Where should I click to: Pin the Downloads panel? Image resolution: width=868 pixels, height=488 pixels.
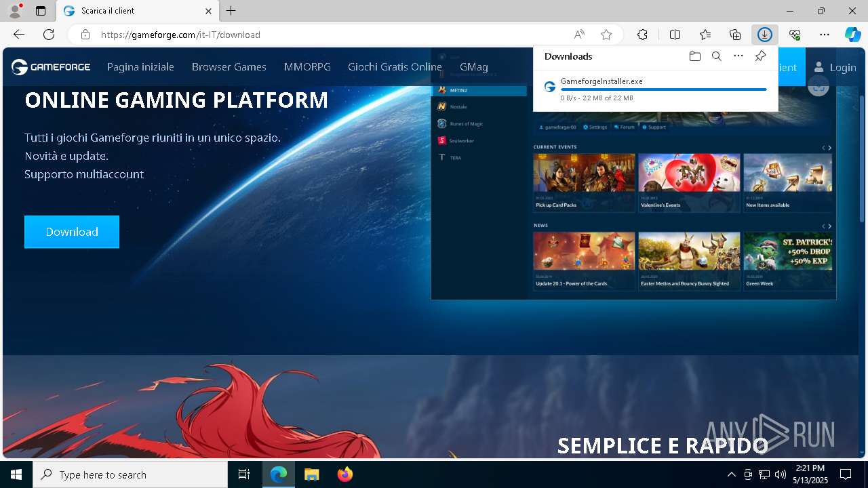[x=760, y=56]
